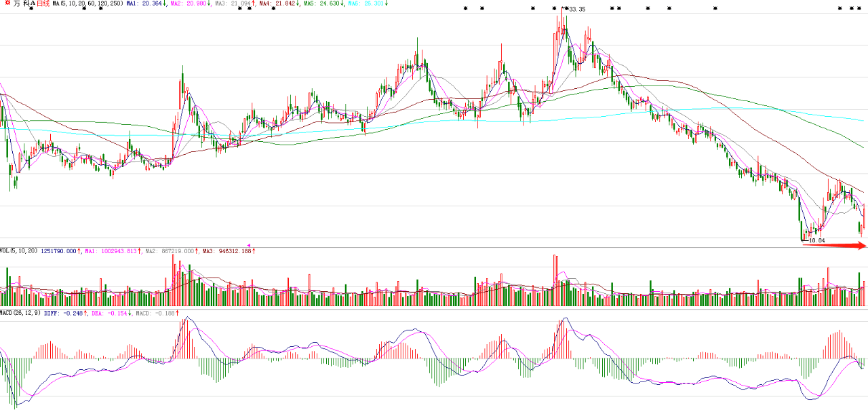
Task: Click the last star marker at top-right
Action: coord(861,8)
